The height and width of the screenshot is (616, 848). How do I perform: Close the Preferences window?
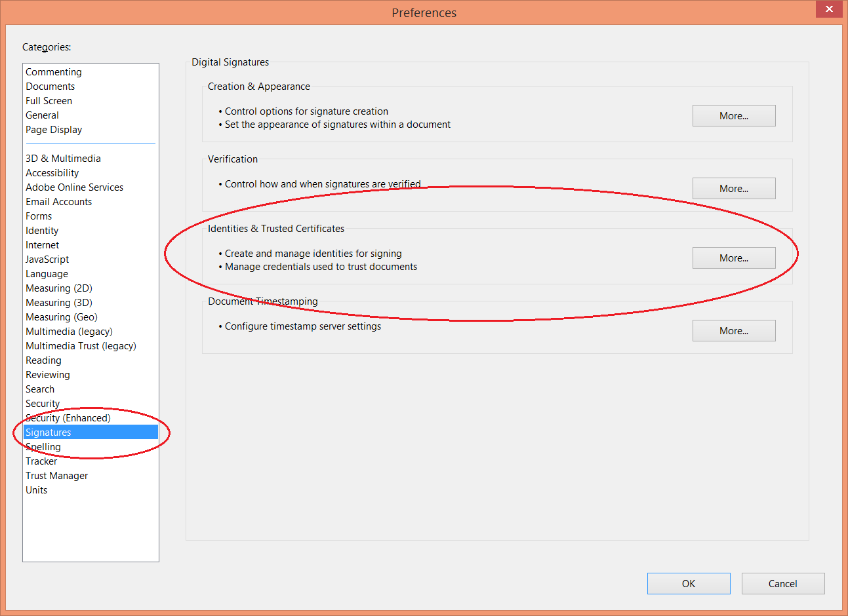pyautogui.click(x=829, y=9)
